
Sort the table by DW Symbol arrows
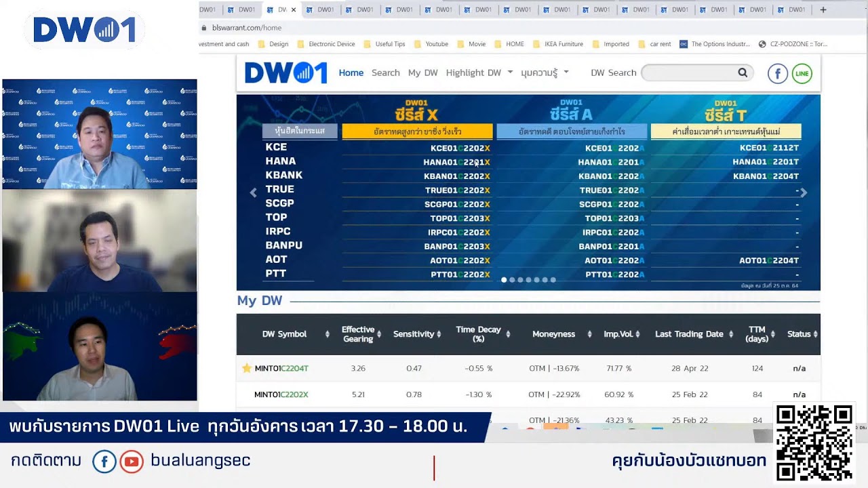328,334
